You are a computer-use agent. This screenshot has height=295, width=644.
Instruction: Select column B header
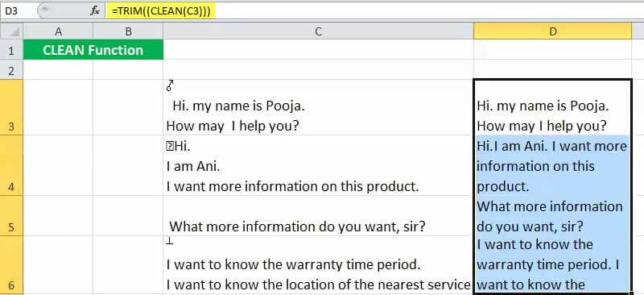[x=128, y=31]
